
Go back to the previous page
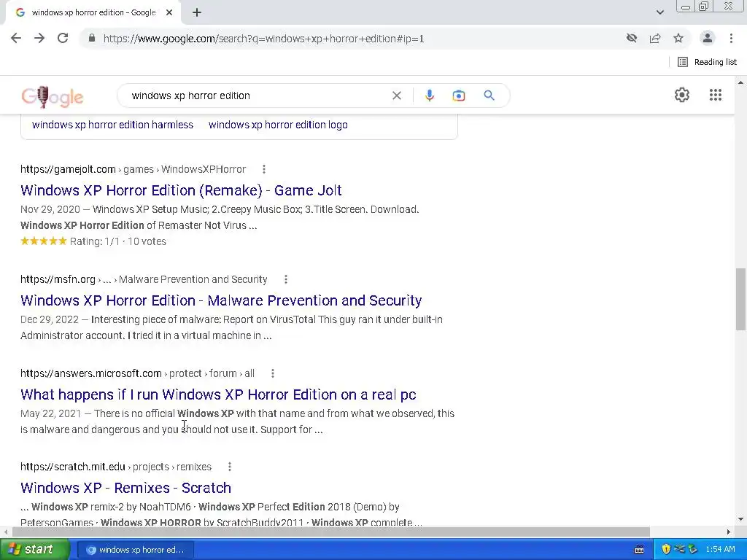16,38
